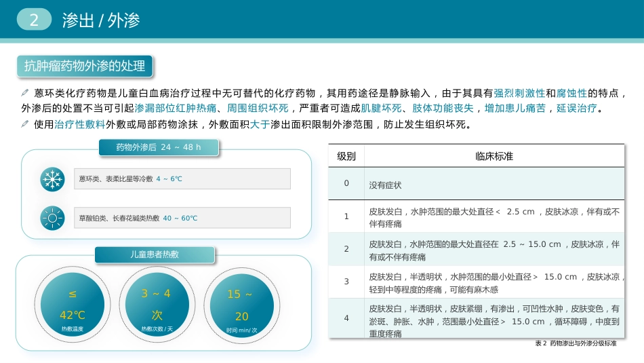Click the 草酸铂类、长春花碱类热敷 text box
This screenshot has height=363, width=644.
[x=182, y=218]
